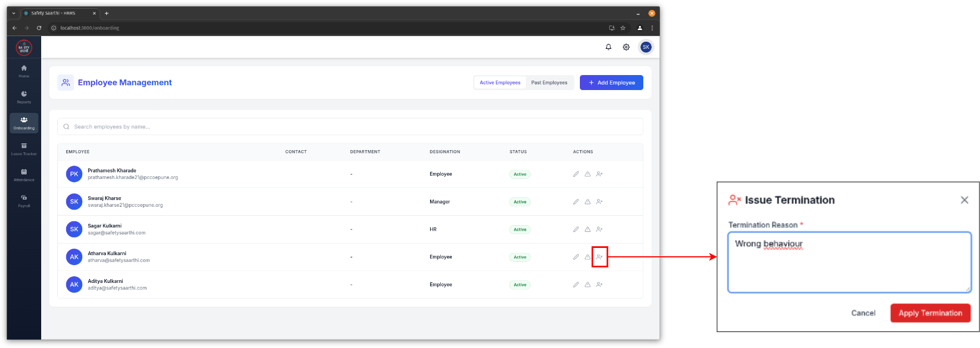Click edit pencil for Prathamesh Kharade
Image resolution: width=980 pixels, height=348 pixels.
tap(576, 174)
